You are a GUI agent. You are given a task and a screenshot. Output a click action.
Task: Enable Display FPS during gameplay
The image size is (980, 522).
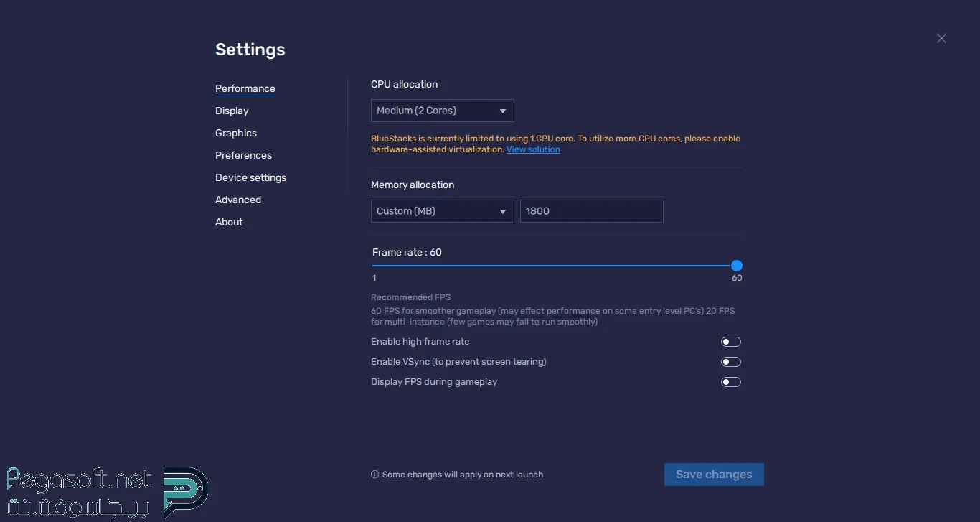point(730,382)
